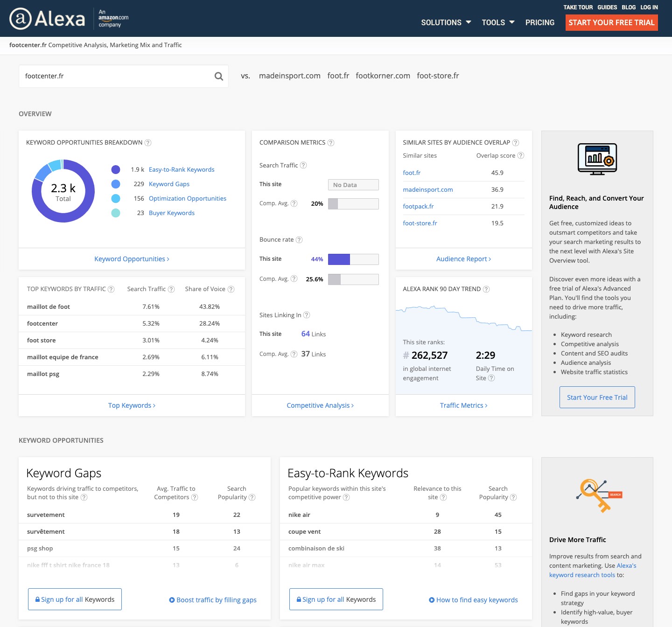Viewport: 672px width, 627px height.
Task: Click help icon next to Top Keywords by Traffic
Action: pyautogui.click(x=111, y=289)
